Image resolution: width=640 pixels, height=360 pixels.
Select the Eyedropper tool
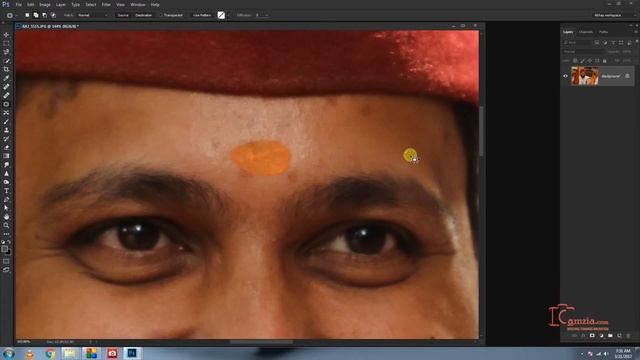pos(6,78)
